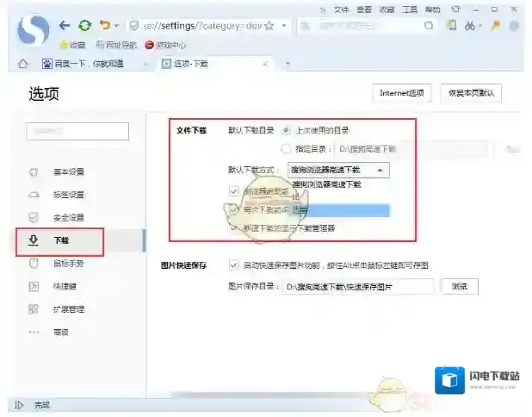Click the orange undo-close-tab arrow icon
This screenshot has width=532, height=417.
click(x=105, y=25)
